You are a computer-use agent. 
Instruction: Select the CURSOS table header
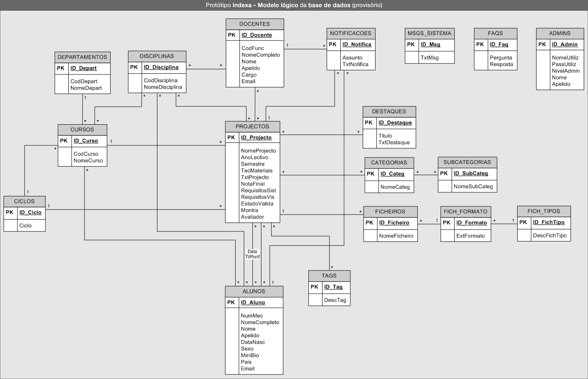tap(82, 130)
